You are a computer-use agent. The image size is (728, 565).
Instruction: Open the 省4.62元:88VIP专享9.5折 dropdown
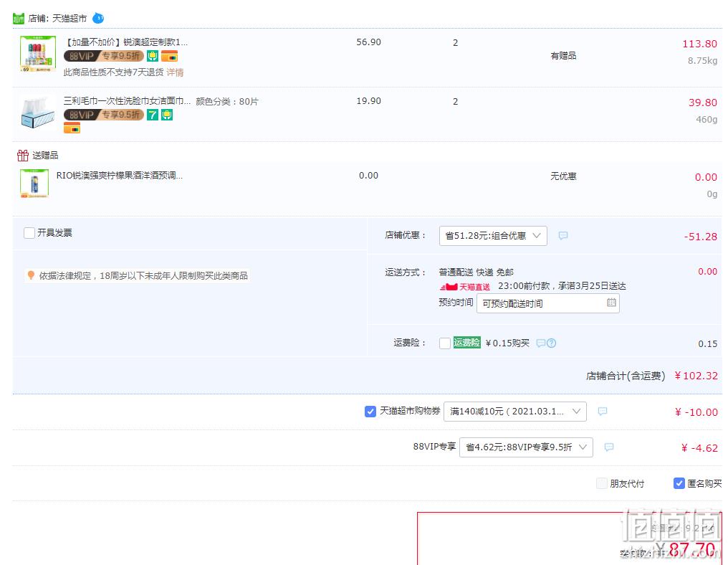pyautogui.click(x=526, y=447)
